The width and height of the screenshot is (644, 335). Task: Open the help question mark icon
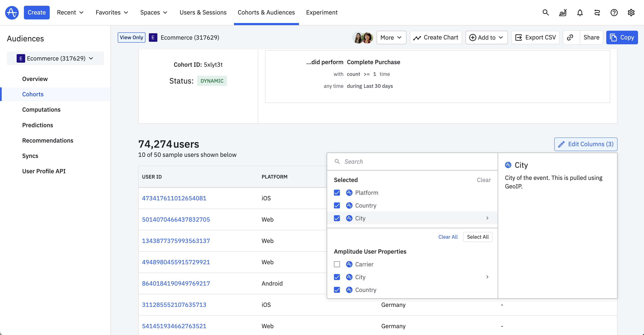point(614,13)
